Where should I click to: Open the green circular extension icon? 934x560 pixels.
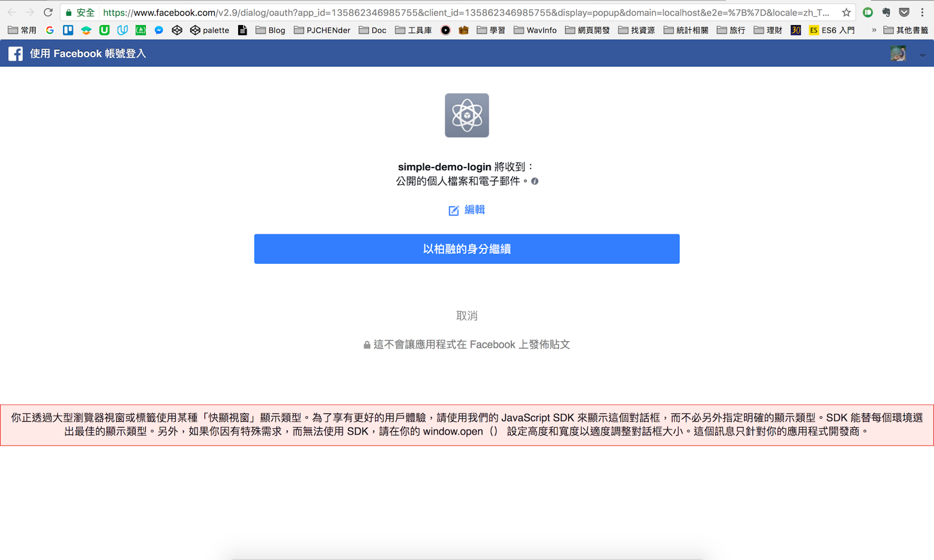point(868,12)
